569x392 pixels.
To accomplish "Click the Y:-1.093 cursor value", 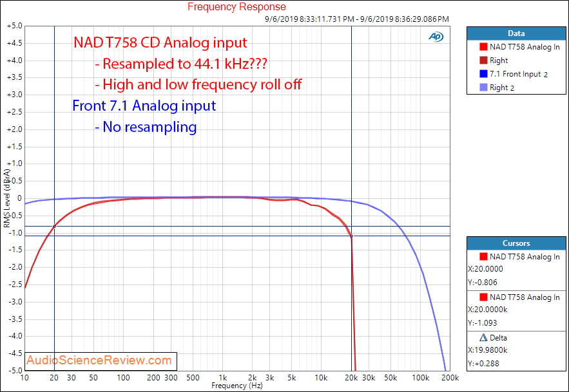I will [x=483, y=323].
